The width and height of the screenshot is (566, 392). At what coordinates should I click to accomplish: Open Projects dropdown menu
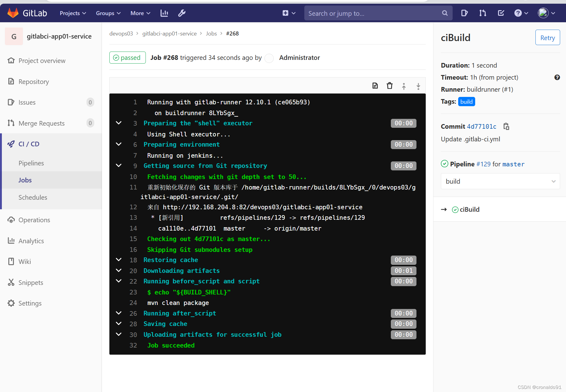(x=73, y=13)
